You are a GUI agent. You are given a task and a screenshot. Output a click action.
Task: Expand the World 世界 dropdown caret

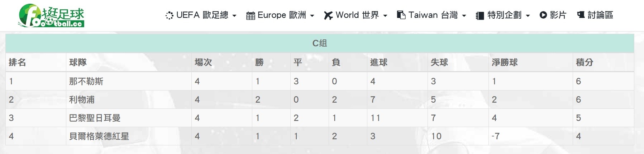(x=385, y=16)
